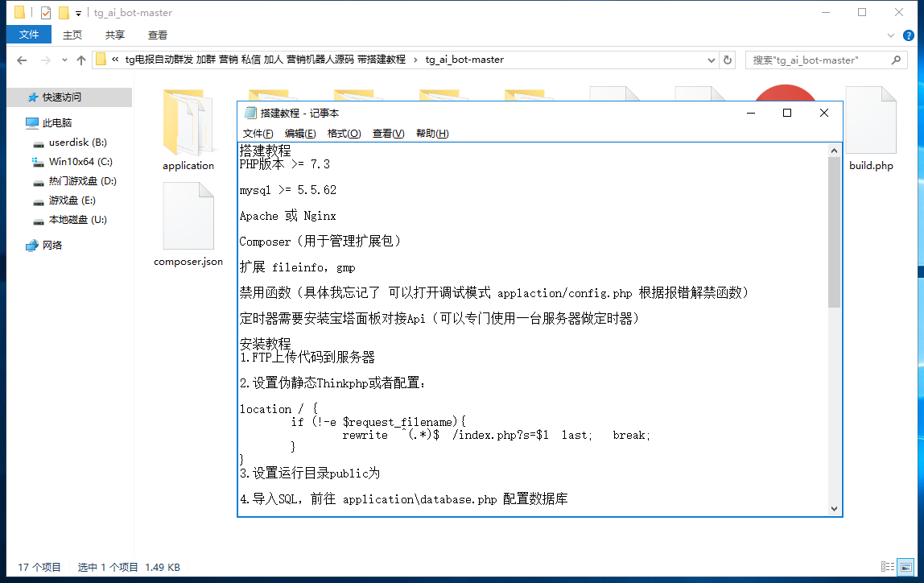Click the Properties icon in quick access toolbar
The height and width of the screenshot is (583, 924).
click(x=45, y=13)
